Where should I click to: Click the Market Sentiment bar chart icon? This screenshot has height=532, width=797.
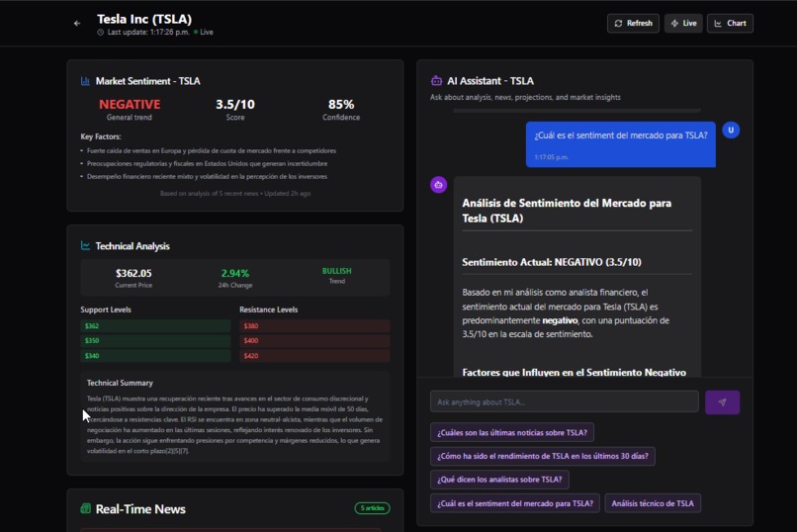pyautogui.click(x=85, y=81)
